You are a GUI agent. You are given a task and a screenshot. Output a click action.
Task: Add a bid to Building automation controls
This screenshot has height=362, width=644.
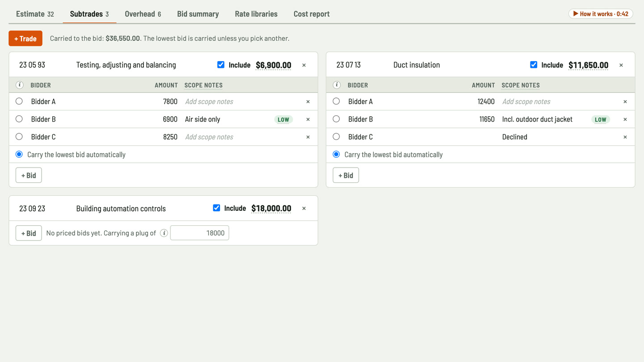(29, 233)
